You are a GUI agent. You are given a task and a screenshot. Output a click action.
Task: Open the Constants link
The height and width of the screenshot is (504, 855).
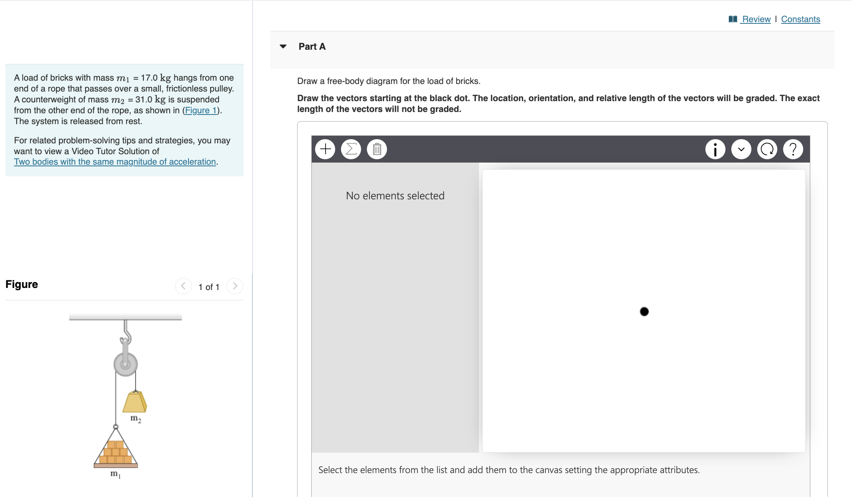(800, 19)
